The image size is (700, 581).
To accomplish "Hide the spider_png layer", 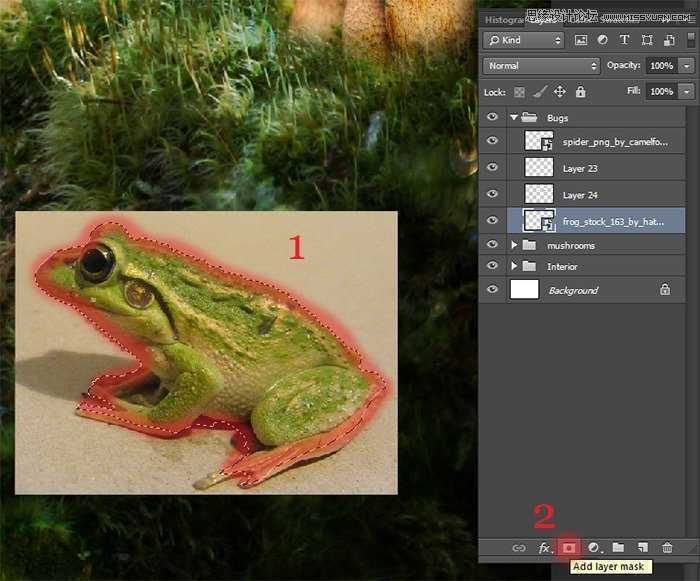I will click(492, 141).
